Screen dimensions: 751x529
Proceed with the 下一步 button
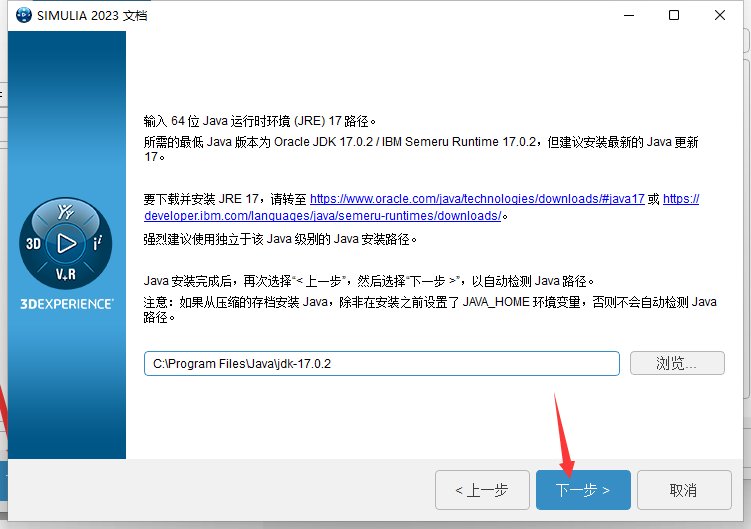583,490
